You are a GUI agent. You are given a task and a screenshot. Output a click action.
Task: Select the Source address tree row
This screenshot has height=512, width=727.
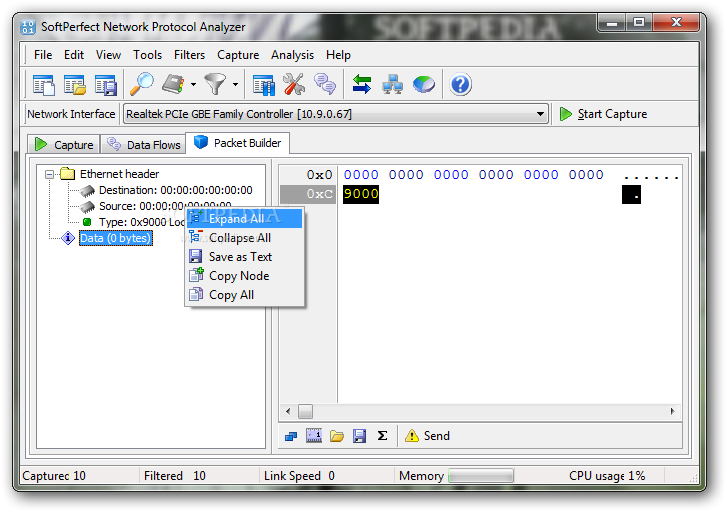[x=165, y=206]
